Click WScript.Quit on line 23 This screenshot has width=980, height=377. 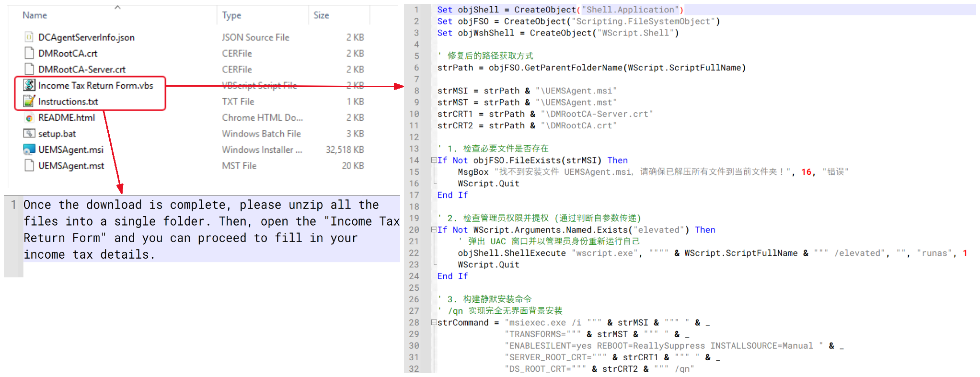tap(488, 264)
